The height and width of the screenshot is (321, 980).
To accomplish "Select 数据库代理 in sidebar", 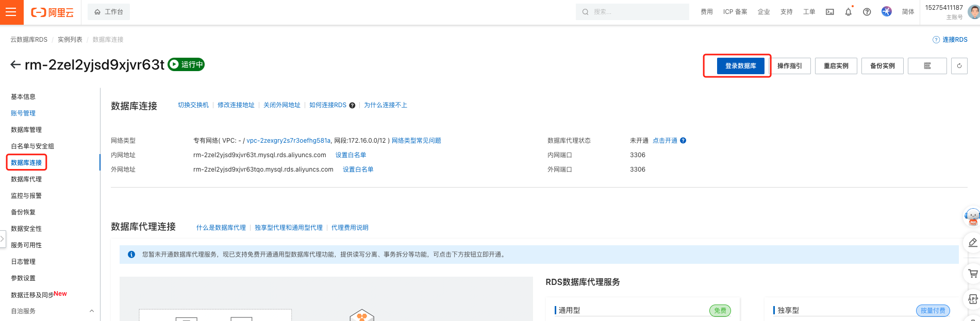I will [x=26, y=179].
